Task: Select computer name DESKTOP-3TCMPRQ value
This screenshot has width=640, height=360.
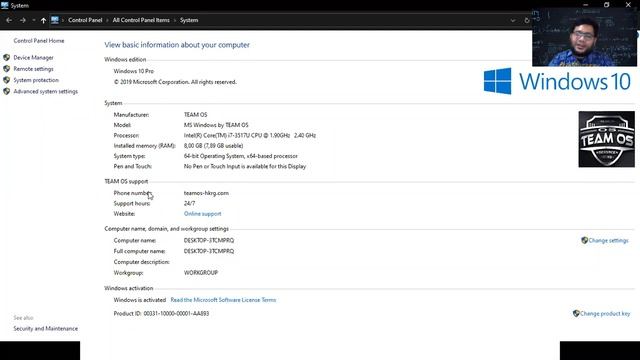Action: 209,240
